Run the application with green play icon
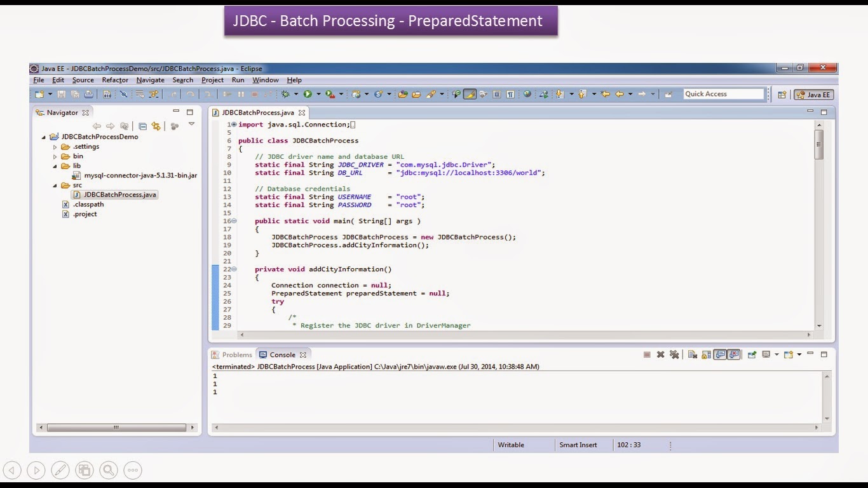Image resolution: width=868 pixels, height=488 pixels. [308, 94]
